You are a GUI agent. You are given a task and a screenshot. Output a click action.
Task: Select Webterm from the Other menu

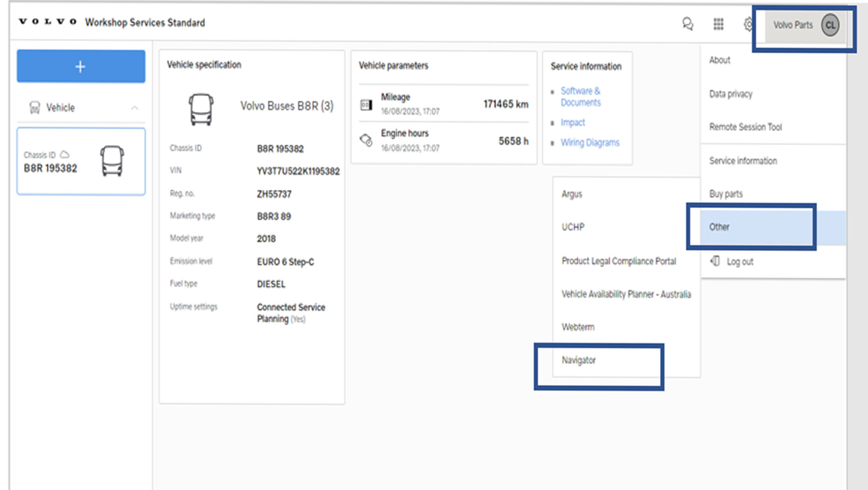tap(578, 327)
